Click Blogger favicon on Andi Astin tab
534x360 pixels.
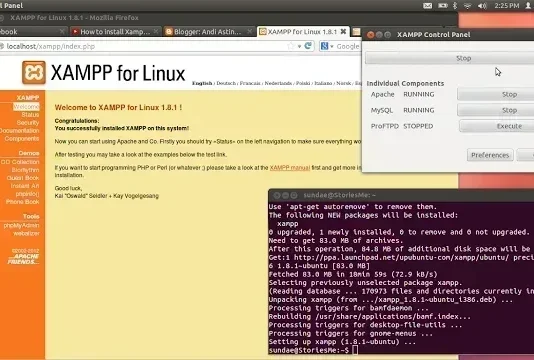coord(169,32)
